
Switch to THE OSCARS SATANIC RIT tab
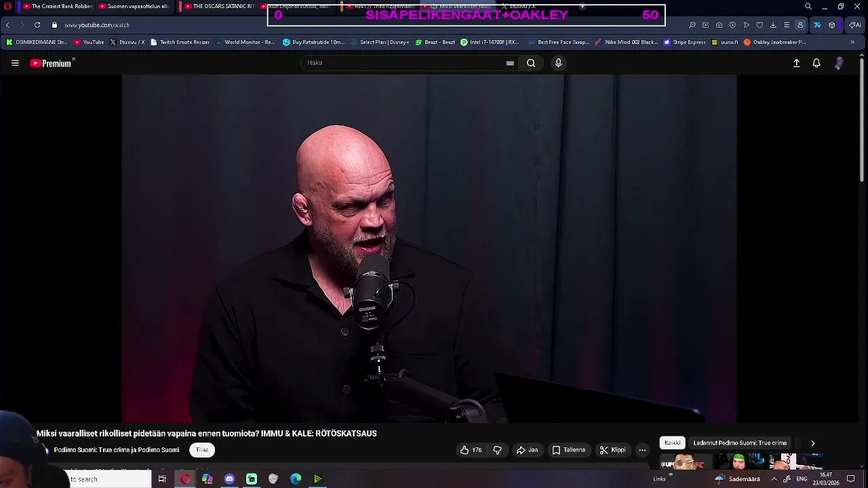click(x=219, y=7)
